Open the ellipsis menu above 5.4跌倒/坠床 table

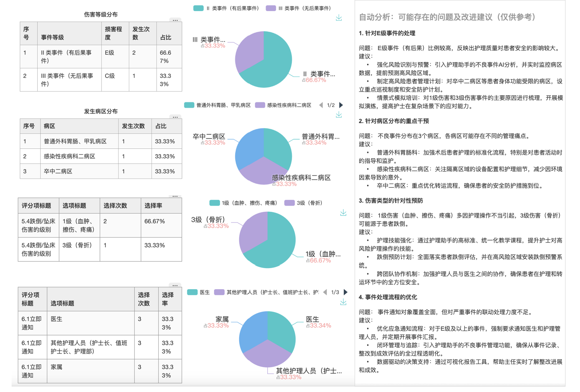175,196
